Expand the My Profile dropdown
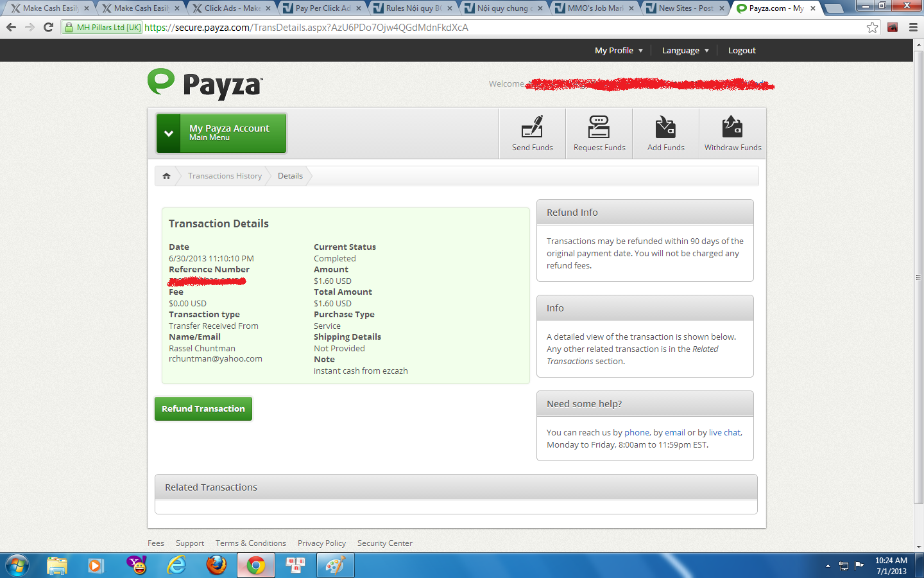Viewport: 924px width, 578px height. (x=619, y=50)
